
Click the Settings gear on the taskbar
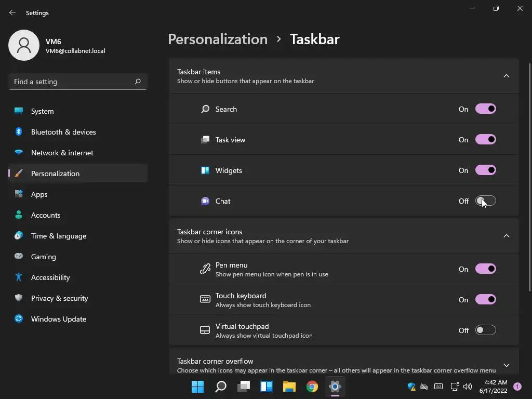click(x=335, y=387)
